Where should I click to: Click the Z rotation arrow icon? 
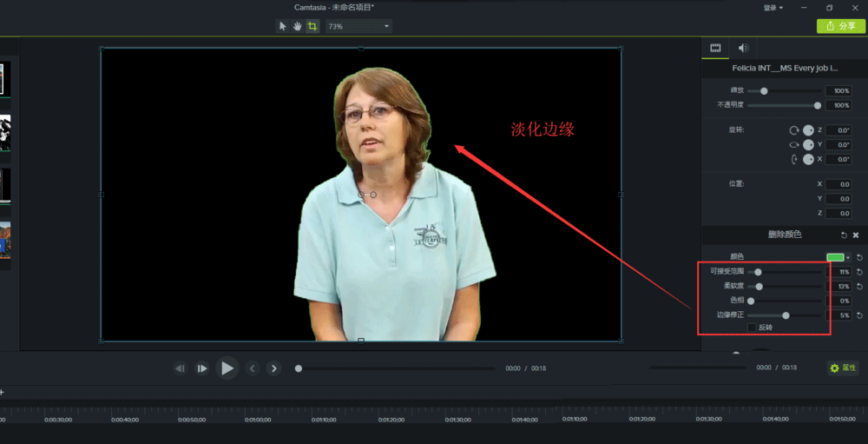coord(794,130)
